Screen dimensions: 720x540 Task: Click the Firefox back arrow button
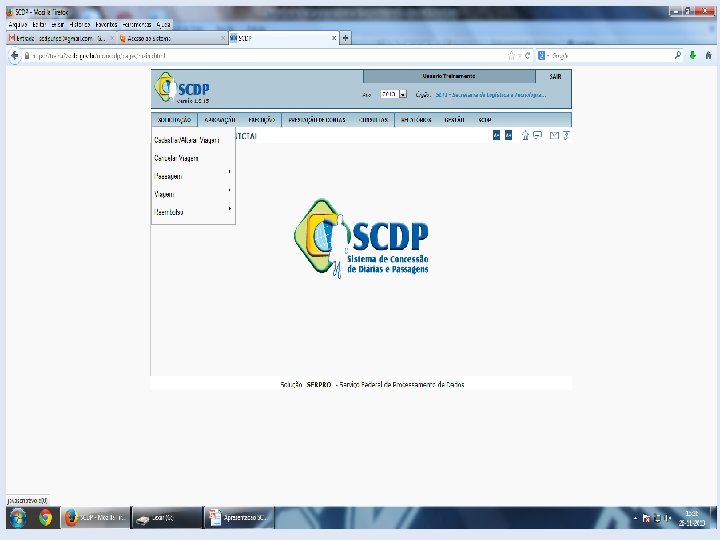click(x=14, y=56)
